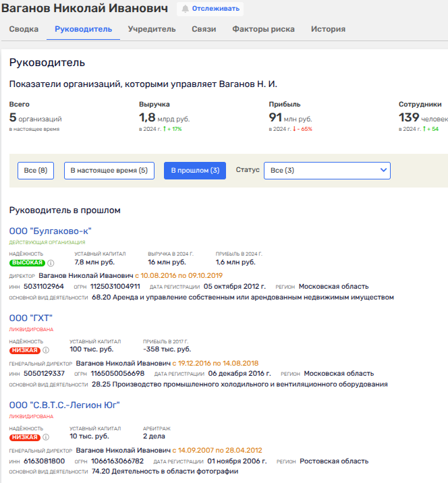This screenshot has height=483, width=448.
Task: Click the ВЫСОКАЯ reliability badge
Action: tap(27, 263)
